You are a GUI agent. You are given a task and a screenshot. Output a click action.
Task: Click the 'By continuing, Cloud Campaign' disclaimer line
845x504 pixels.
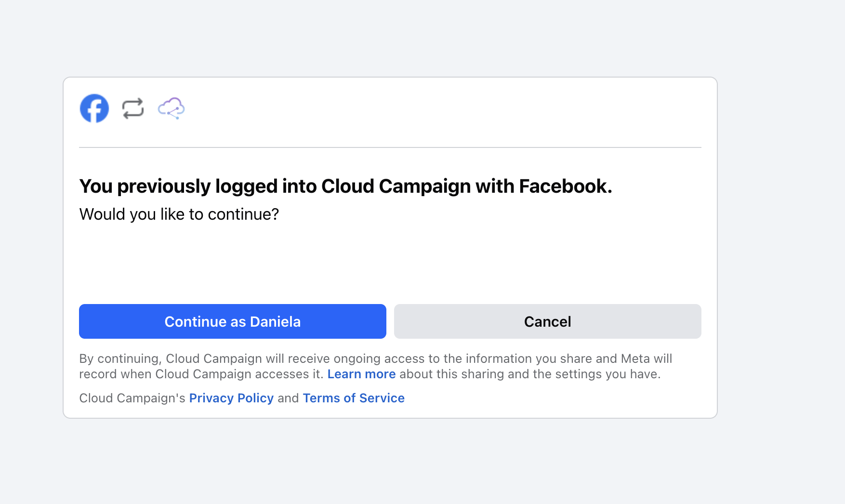376,359
